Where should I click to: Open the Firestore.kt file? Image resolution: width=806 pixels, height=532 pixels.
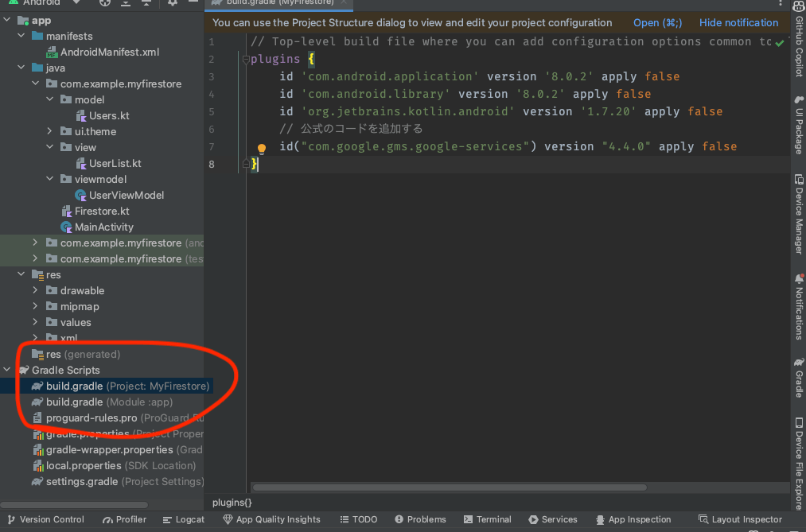pyautogui.click(x=95, y=211)
